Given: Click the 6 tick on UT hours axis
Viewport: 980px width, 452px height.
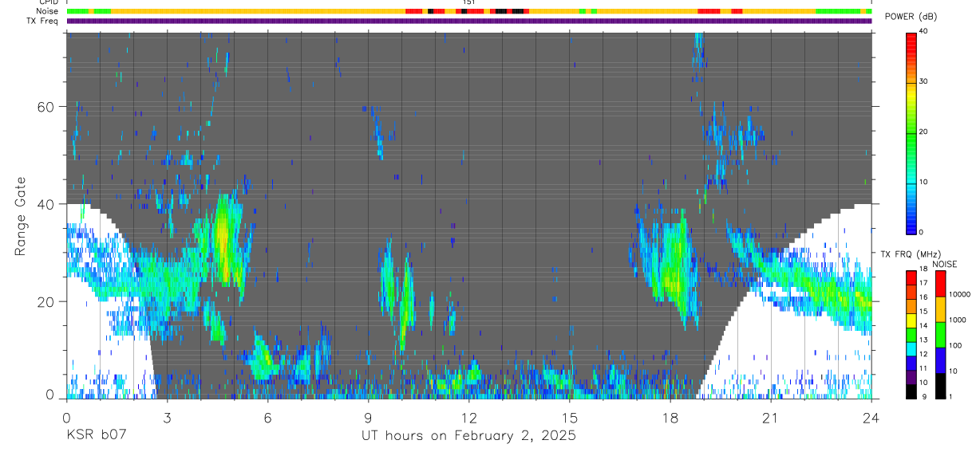Looking at the screenshot, I should click(267, 418).
